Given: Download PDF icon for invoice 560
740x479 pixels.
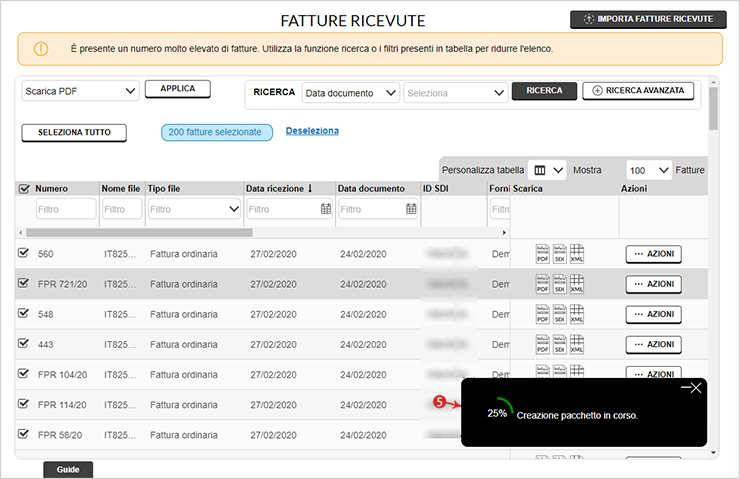Looking at the screenshot, I should pyautogui.click(x=543, y=254).
